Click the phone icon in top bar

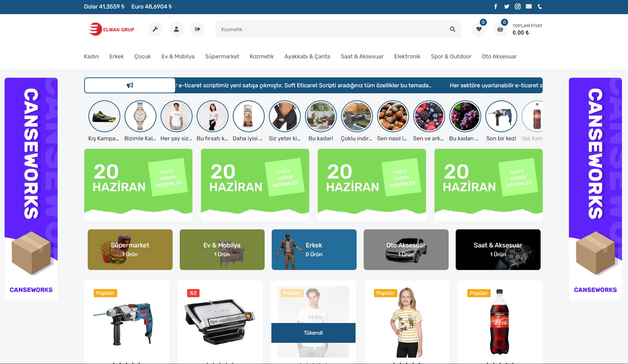click(x=540, y=6)
